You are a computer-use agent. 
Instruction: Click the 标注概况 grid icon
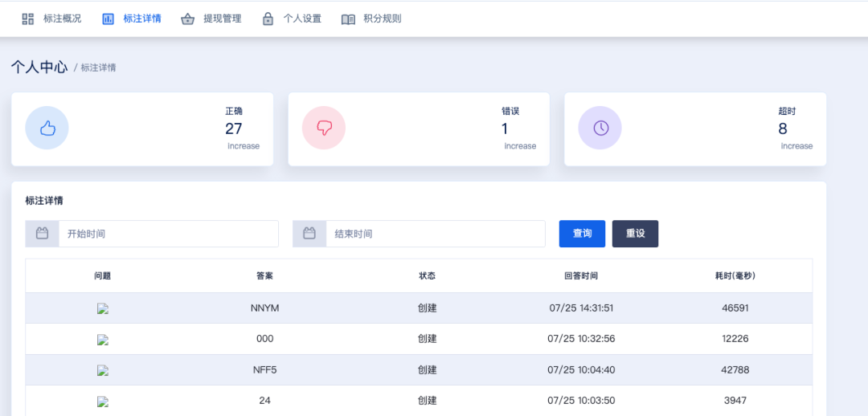[x=27, y=18]
